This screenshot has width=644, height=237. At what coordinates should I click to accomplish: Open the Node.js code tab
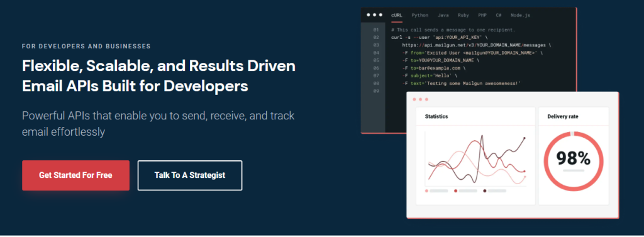coord(520,15)
